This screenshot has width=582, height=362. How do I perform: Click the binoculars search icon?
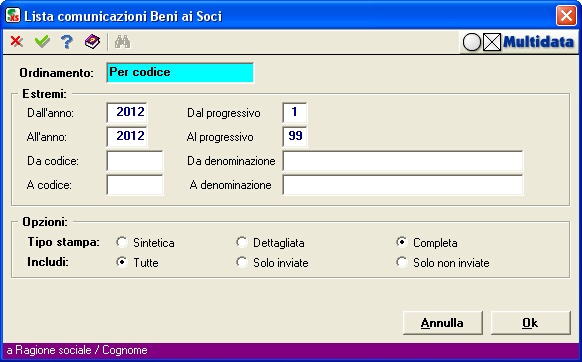tap(122, 42)
